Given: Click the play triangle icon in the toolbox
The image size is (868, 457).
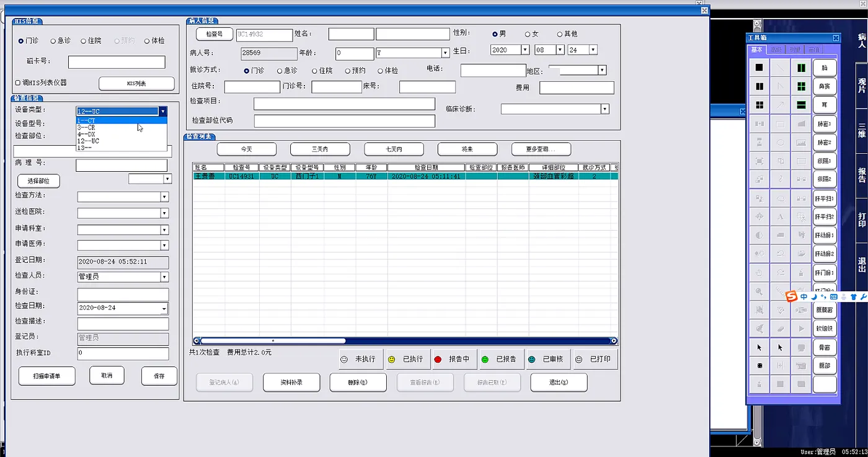Looking at the screenshot, I should pyautogui.click(x=801, y=327).
